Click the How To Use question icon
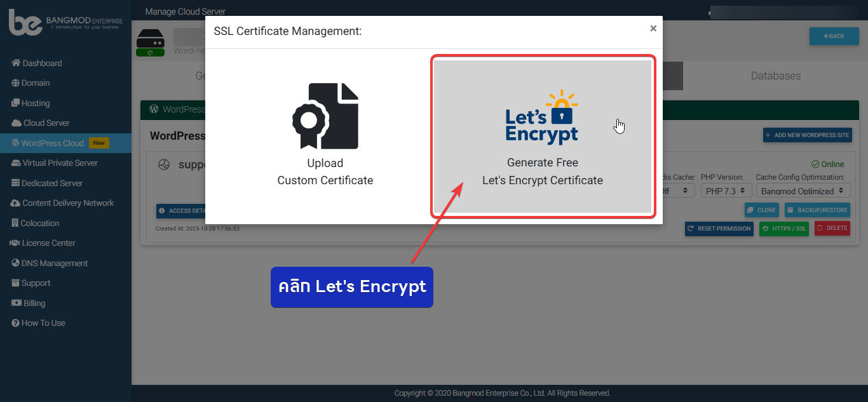Screen dimensions: 868x402 [16, 323]
